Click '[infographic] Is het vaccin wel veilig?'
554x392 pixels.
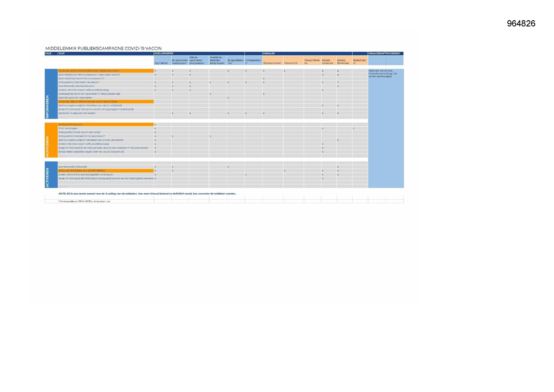coord(106,132)
